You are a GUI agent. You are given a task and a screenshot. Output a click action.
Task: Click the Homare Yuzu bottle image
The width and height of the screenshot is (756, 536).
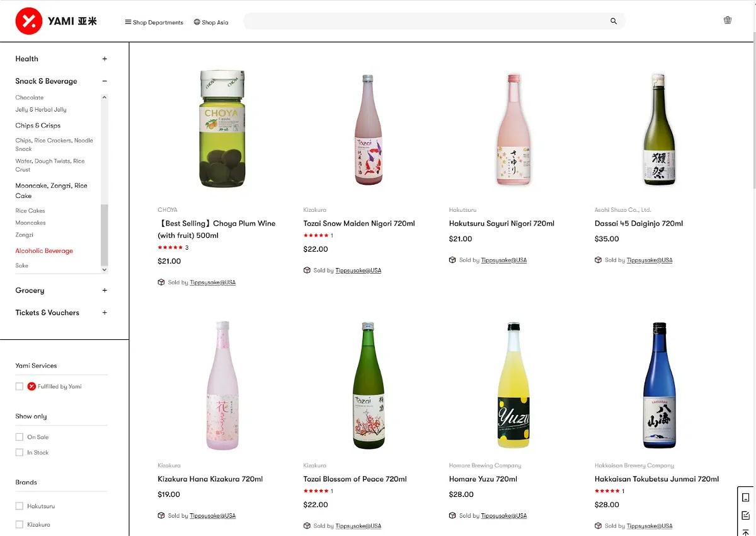[x=513, y=385]
